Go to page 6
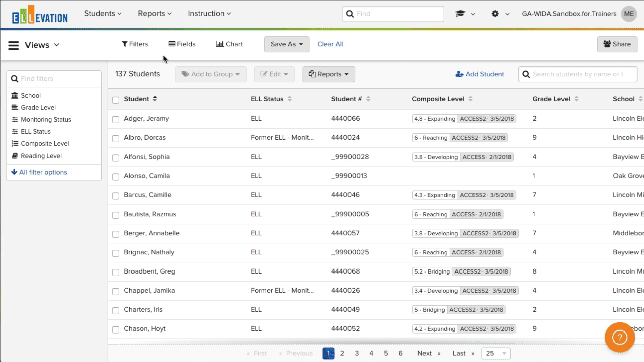This screenshot has width=644, height=362. (x=400, y=353)
